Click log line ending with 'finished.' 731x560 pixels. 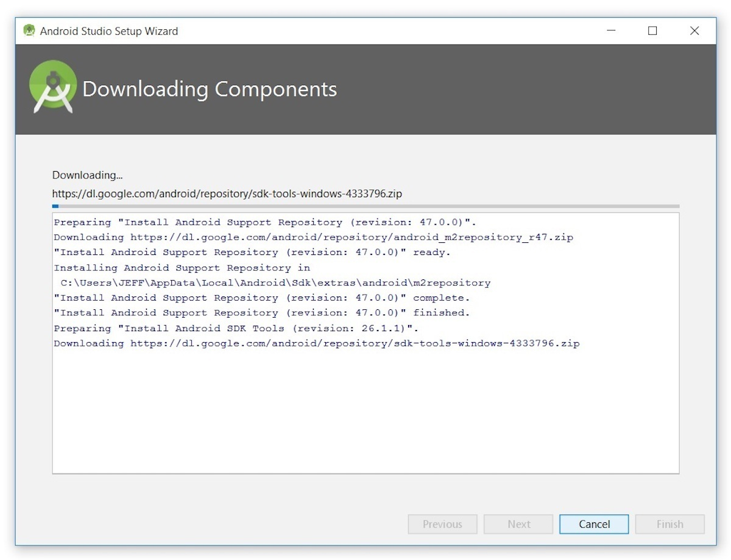(x=262, y=313)
